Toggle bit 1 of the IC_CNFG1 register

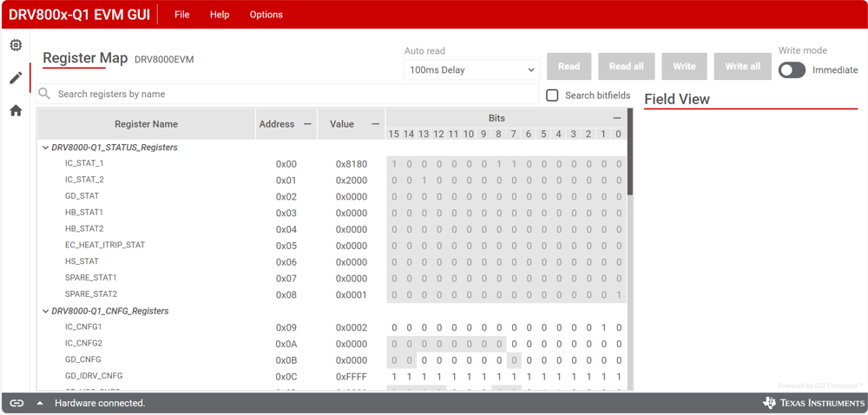pyautogui.click(x=604, y=328)
